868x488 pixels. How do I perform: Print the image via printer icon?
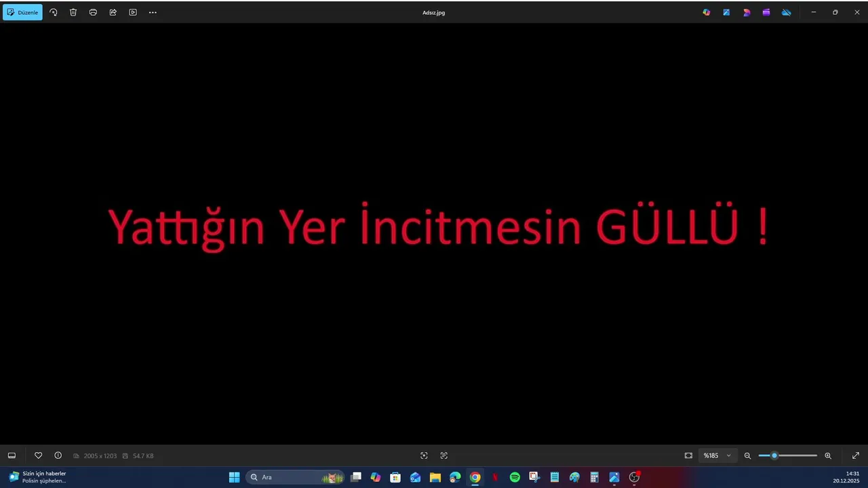(93, 12)
